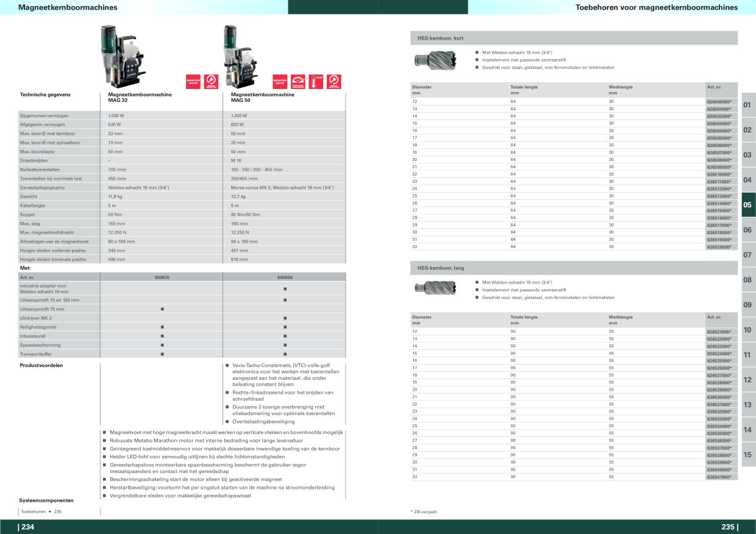Click article number 626500000*
Image resolution: width=756 pixels, height=534 pixels.
719,101
